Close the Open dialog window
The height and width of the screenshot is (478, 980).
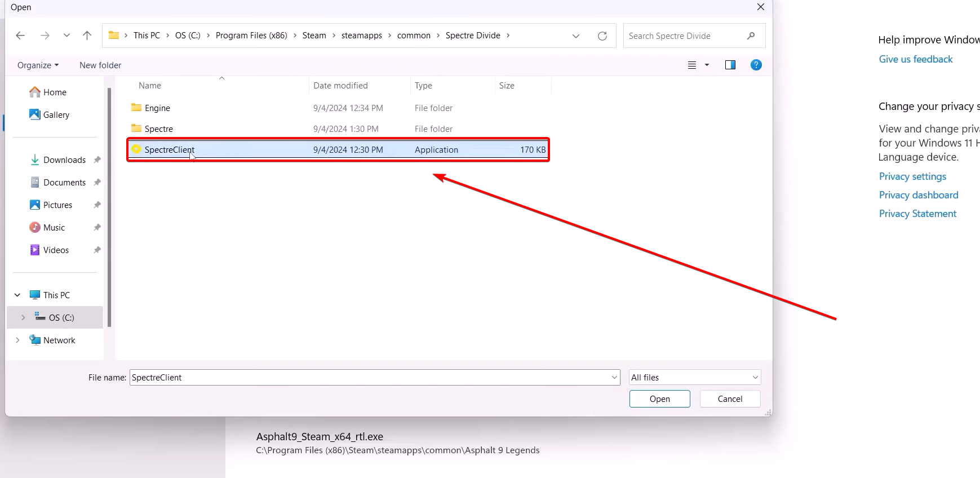tap(761, 7)
